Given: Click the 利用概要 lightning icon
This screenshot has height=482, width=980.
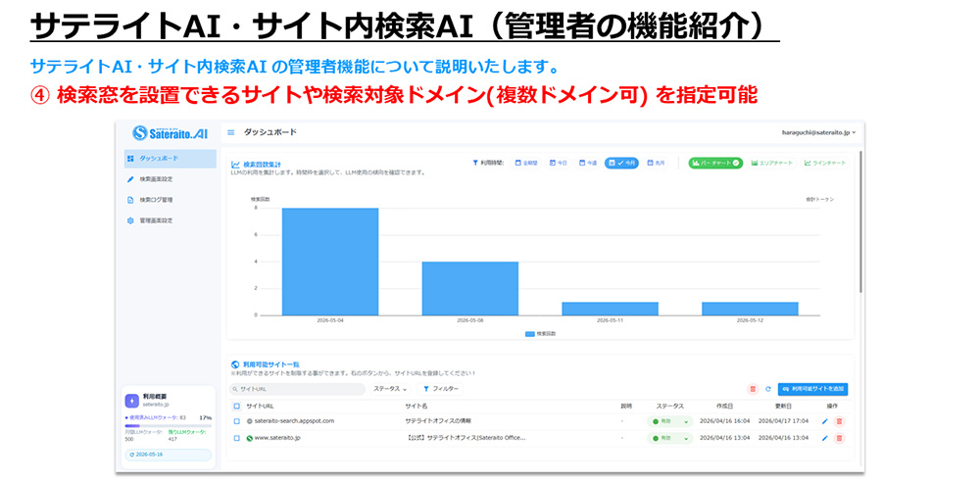Looking at the screenshot, I should [x=132, y=400].
